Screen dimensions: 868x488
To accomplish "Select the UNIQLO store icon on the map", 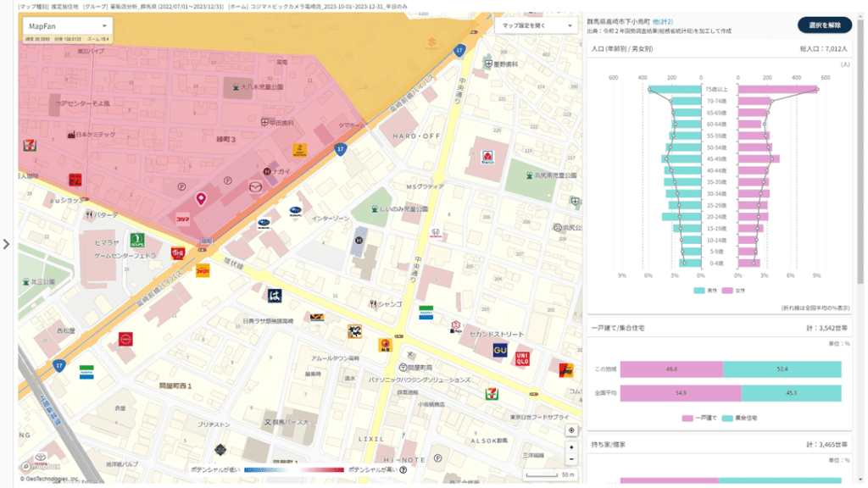I will click(x=523, y=359).
